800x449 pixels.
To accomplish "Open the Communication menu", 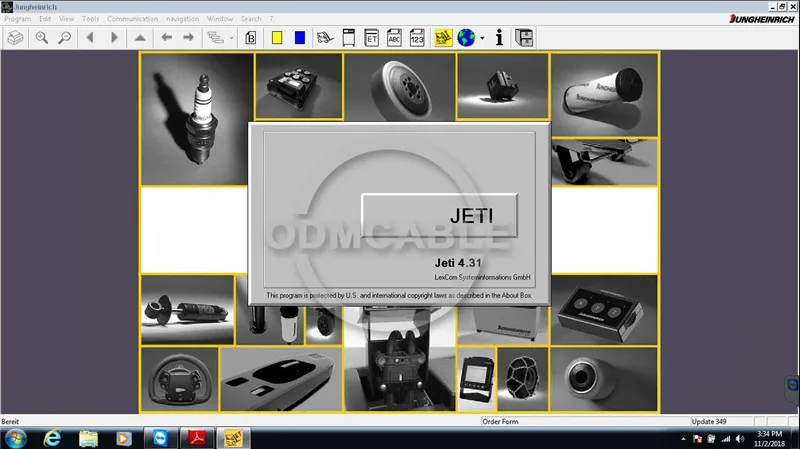I will 133,19.
